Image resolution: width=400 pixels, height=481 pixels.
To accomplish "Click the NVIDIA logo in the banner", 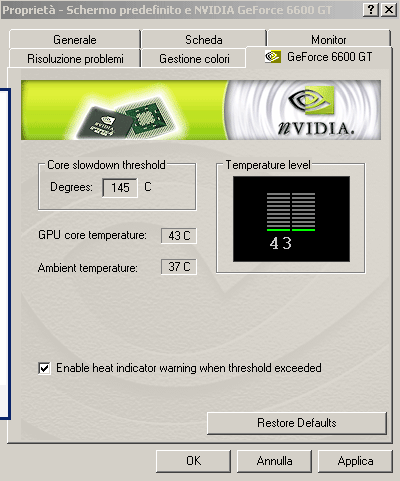I will pyautogui.click(x=316, y=111).
